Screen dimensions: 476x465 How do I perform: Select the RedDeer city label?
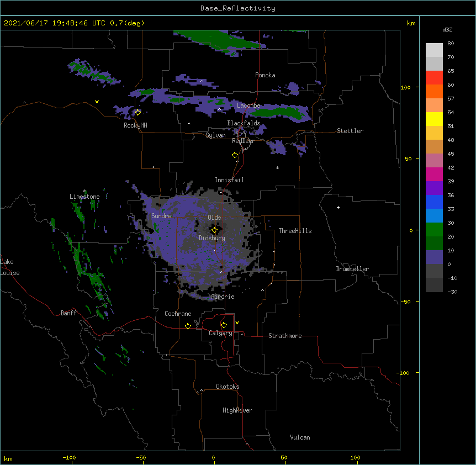pyautogui.click(x=243, y=141)
